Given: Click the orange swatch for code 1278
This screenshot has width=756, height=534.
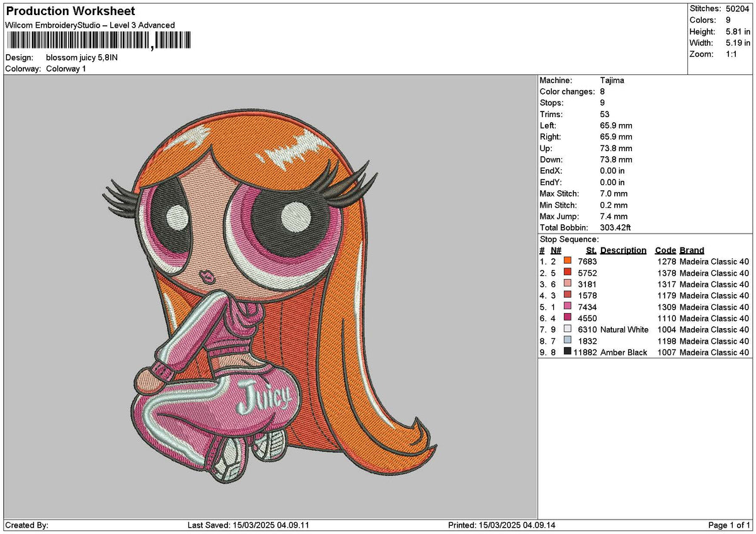Looking at the screenshot, I should click(x=567, y=261).
